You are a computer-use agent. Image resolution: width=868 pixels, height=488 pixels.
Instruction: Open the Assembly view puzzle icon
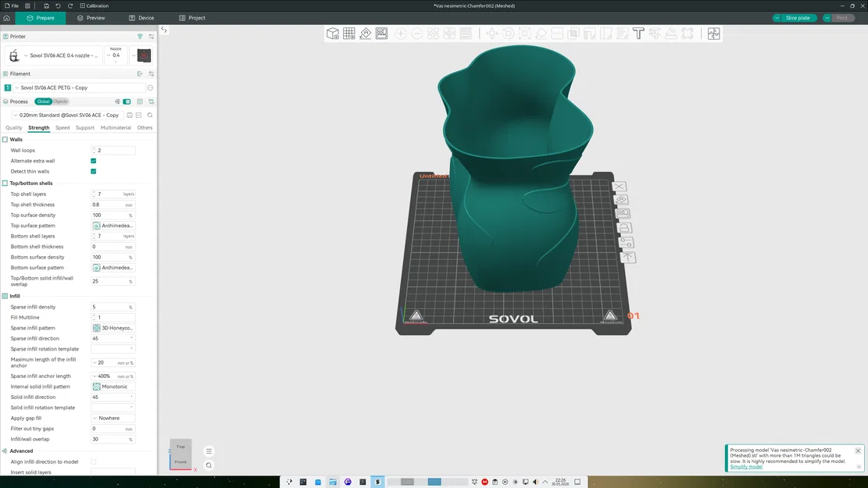[713, 34]
